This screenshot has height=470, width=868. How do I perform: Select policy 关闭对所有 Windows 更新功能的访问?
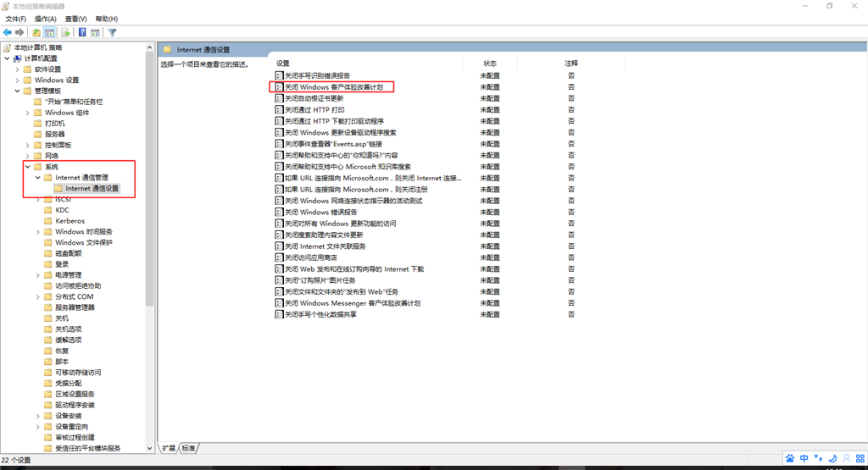[x=341, y=224]
